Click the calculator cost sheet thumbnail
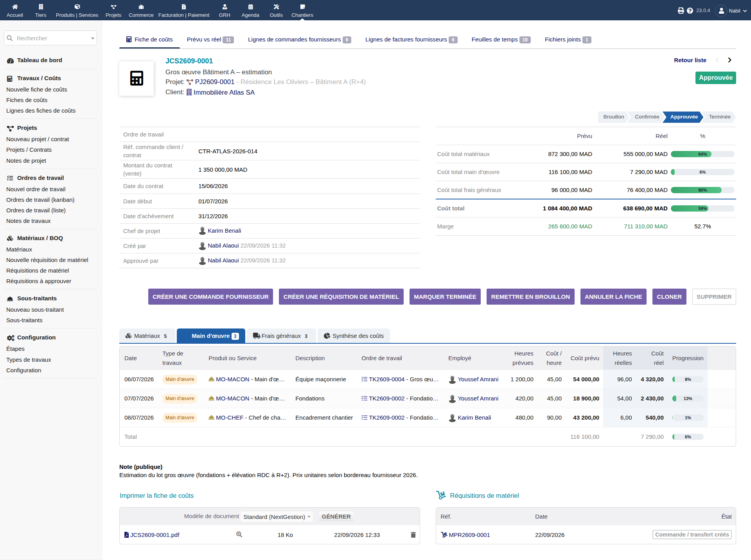This screenshot has height=560, width=751. pyautogui.click(x=137, y=78)
